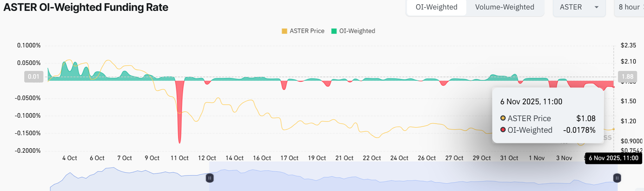The image size is (644, 191).
Task: Select the OI-Weighted tab
Action: coord(436,7)
